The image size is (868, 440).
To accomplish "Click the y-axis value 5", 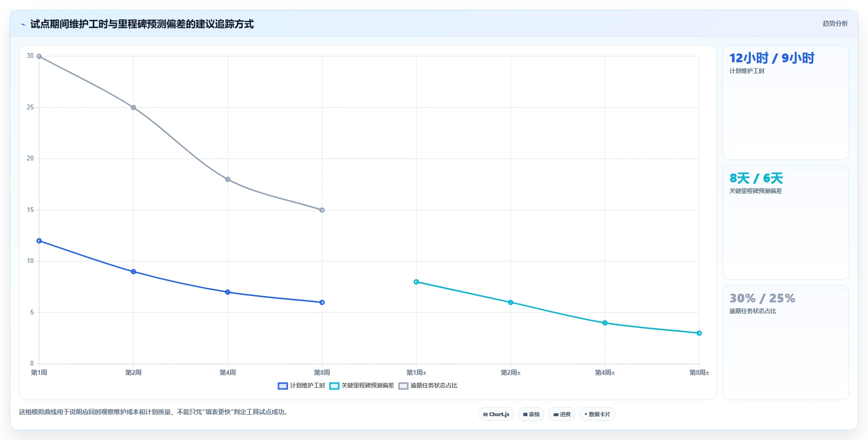I will click(32, 313).
